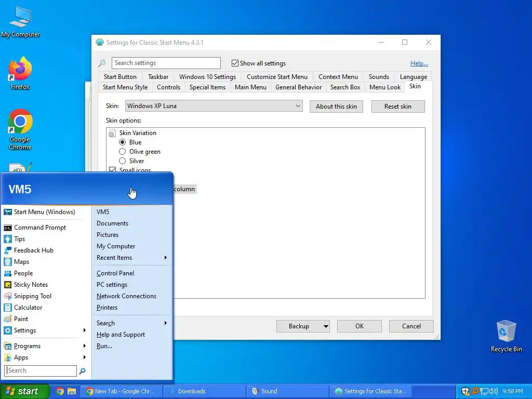Open Windows 10 Settings tab

(207, 77)
